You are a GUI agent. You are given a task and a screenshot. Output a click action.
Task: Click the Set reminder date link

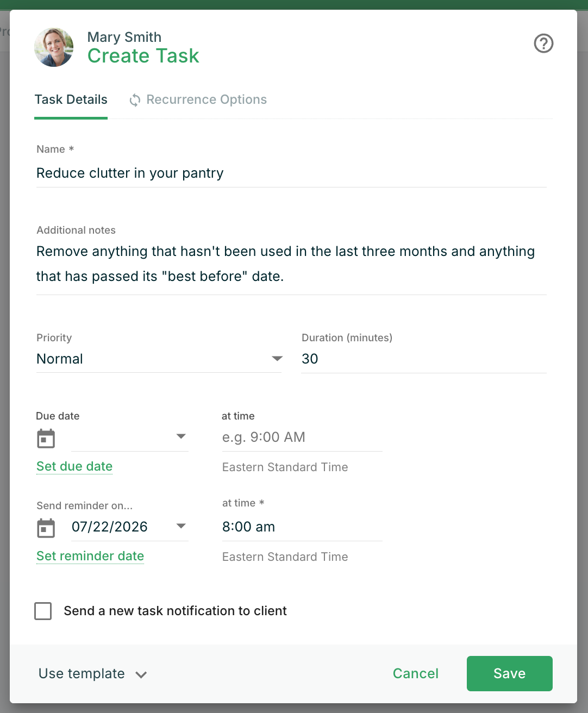point(90,556)
